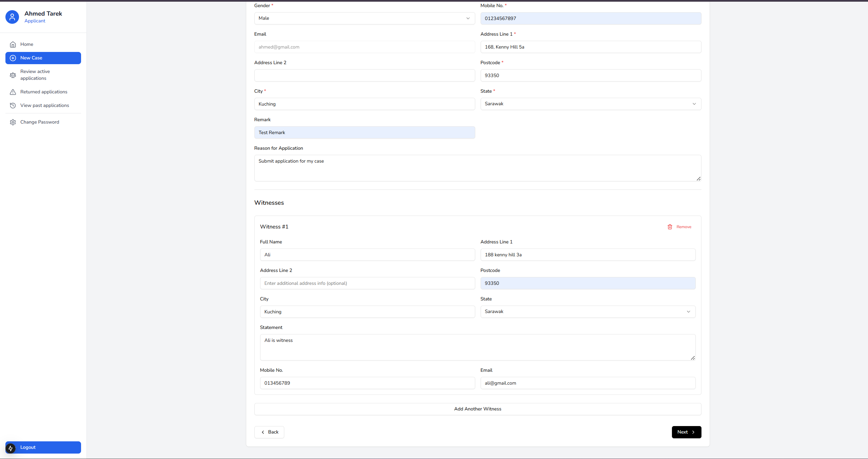The height and width of the screenshot is (459, 868).
Task: Open the applicant State dropdown showing Sarawak
Action: 590,104
